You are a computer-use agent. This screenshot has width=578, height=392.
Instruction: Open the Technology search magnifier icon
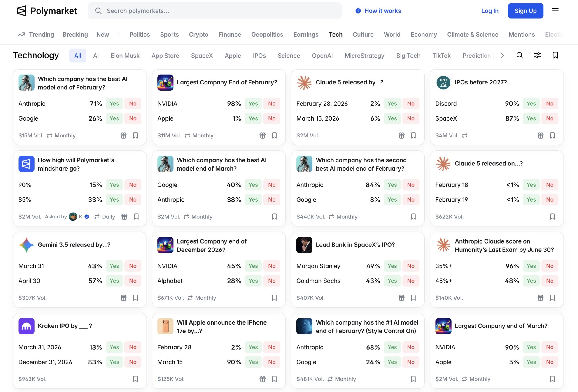520,55
